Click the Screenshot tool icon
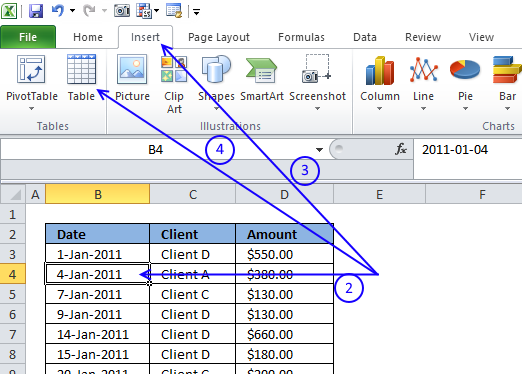 (x=317, y=69)
